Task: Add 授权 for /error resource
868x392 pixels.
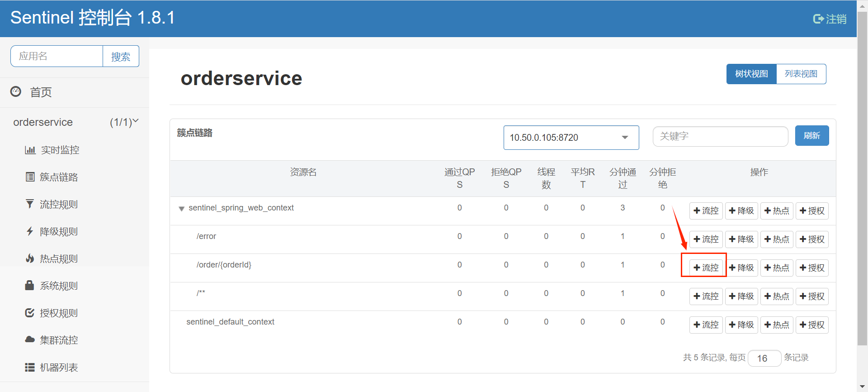Action: (x=812, y=239)
